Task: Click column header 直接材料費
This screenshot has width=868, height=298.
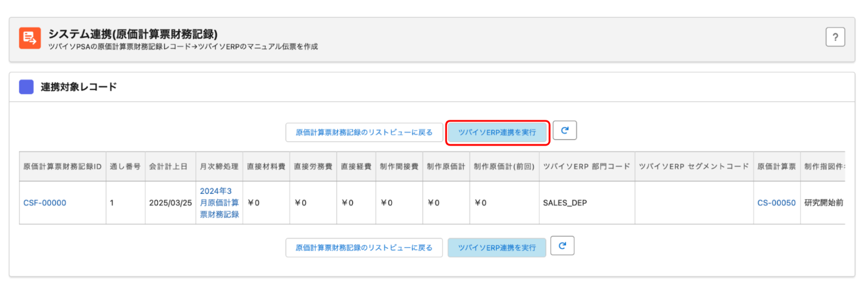Action: point(266,166)
